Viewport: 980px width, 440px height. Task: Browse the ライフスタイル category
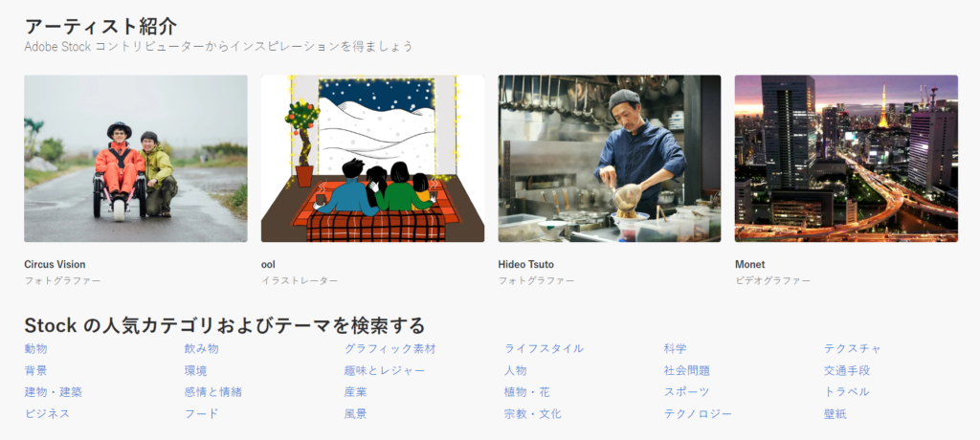tap(544, 349)
